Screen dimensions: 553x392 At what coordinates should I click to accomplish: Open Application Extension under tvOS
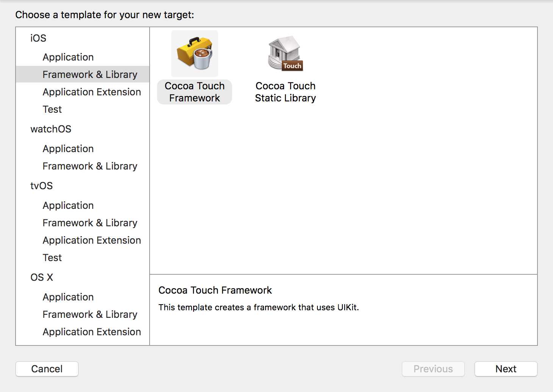tap(92, 240)
